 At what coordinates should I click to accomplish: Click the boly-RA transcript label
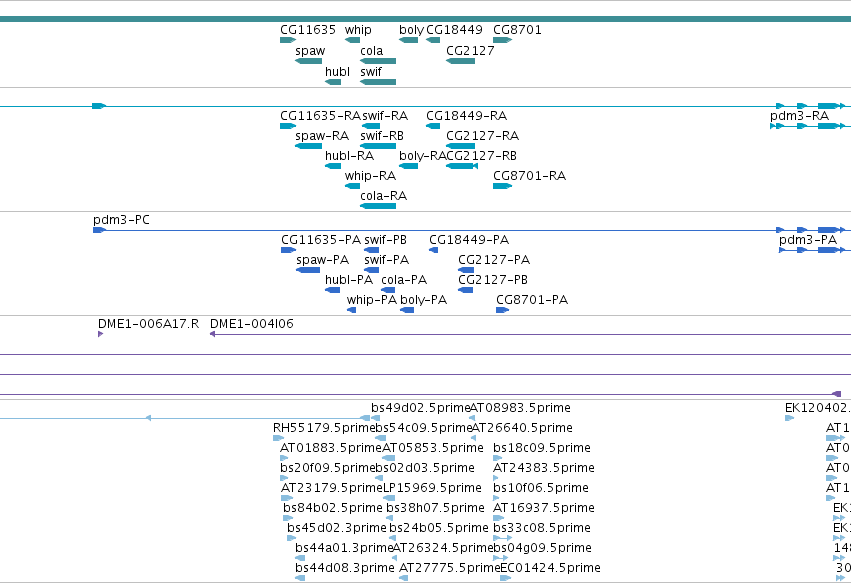point(423,156)
